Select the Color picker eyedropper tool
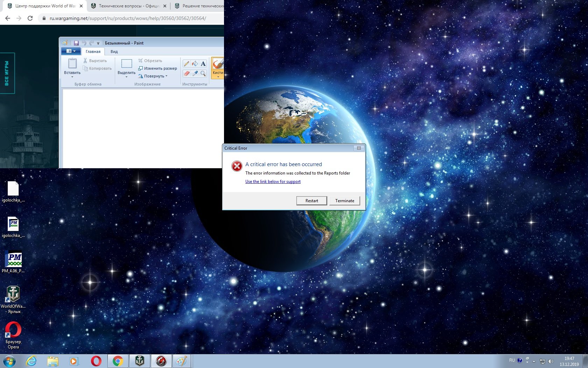 tap(195, 73)
